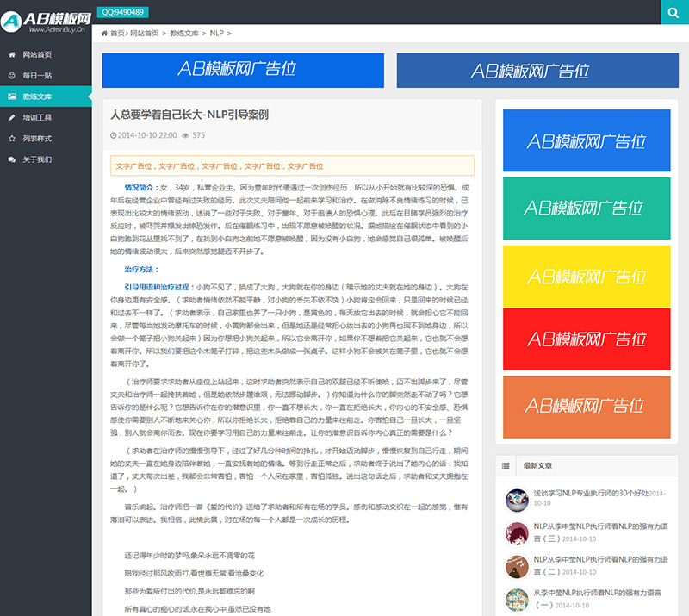The width and height of the screenshot is (689, 616).
Task: Click the orange sidebar ad block
Action: [587, 408]
